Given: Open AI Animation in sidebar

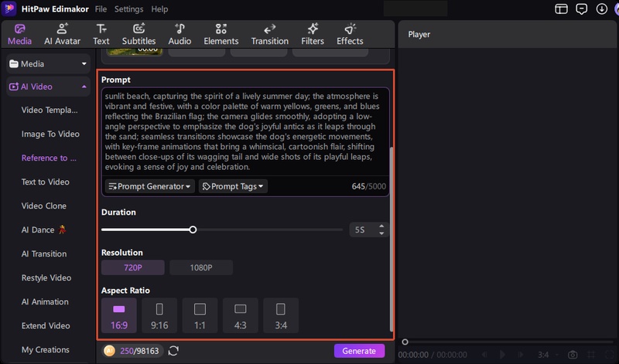Looking at the screenshot, I should [x=45, y=301].
